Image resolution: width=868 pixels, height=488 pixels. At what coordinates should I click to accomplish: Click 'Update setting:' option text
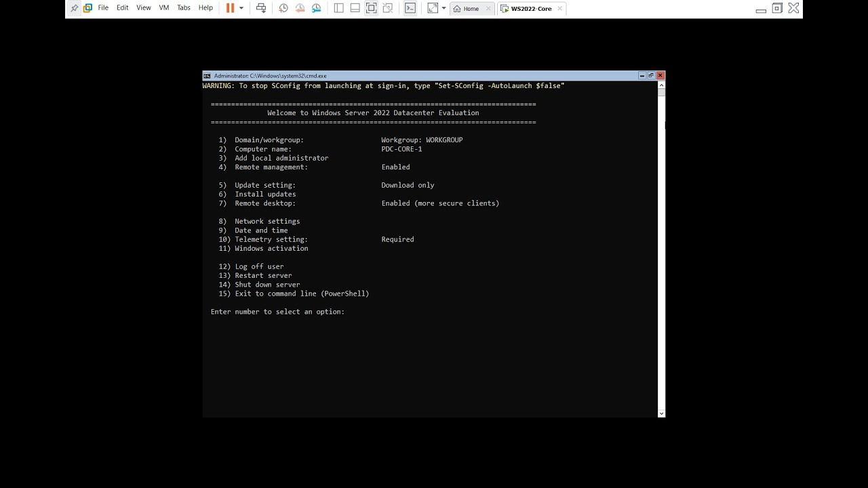265,185
